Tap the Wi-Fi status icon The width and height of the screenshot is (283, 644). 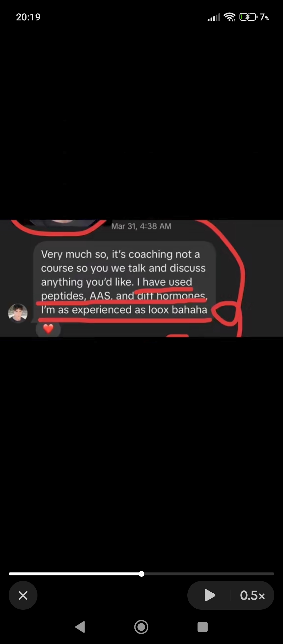pyautogui.click(x=230, y=17)
